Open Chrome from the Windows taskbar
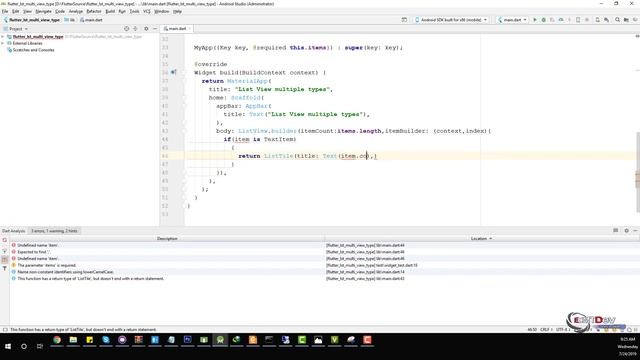Image resolution: width=640 pixels, height=360 pixels. coord(57,340)
